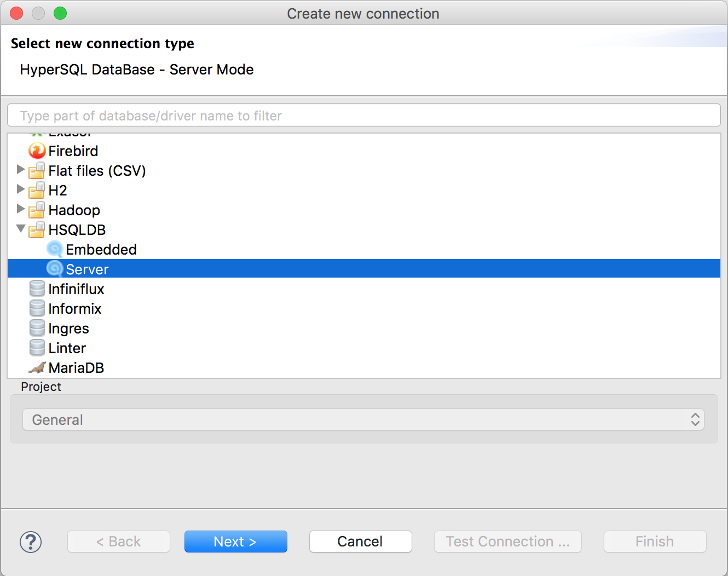Expand the H2 database category

coord(20,190)
